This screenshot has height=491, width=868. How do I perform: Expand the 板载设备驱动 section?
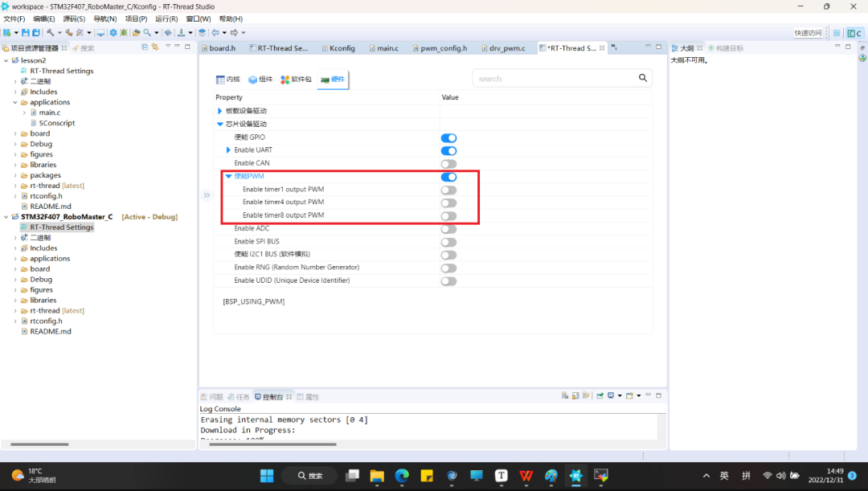(x=220, y=111)
